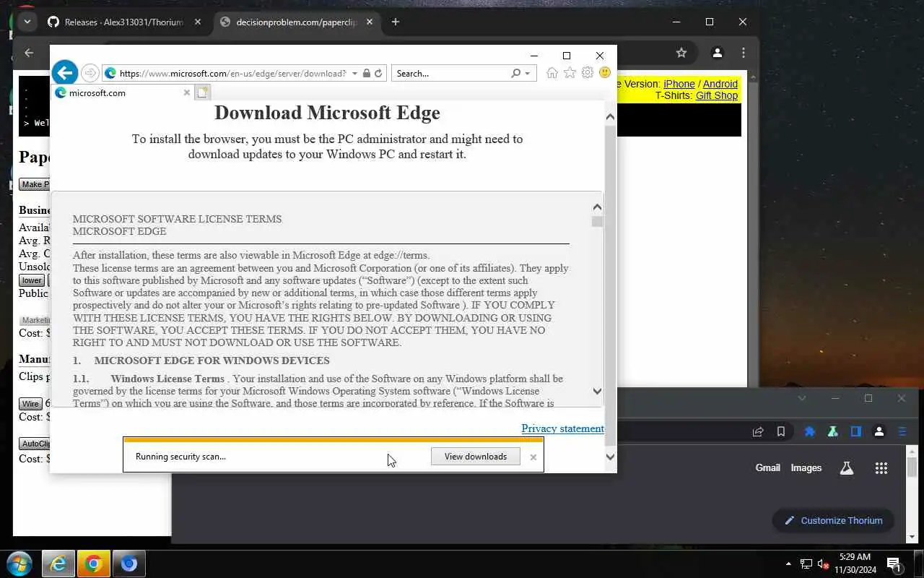Click Chrome's back arrow button
Image resolution: width=924 pixels, height=578 pixels.
(x=29, y=52)
